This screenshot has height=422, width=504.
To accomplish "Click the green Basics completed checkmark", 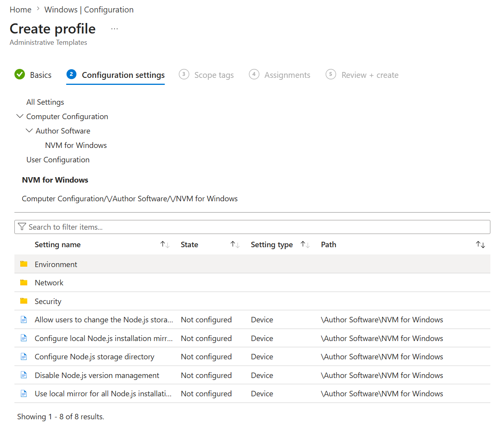I will click(19, 74).
